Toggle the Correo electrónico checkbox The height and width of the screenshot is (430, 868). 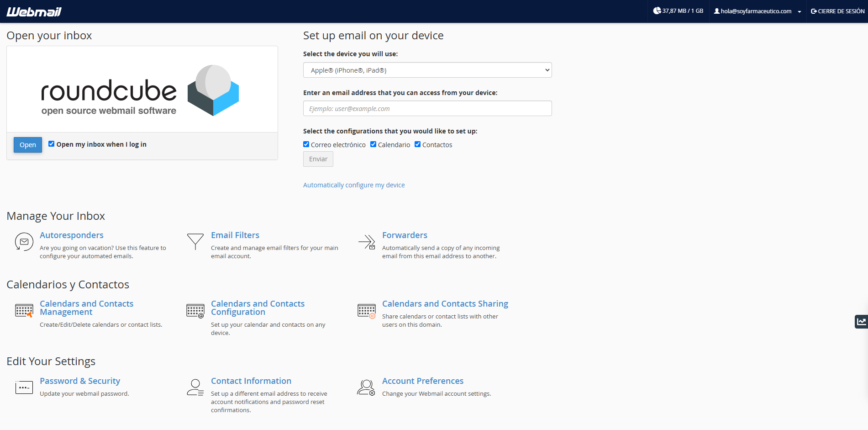(306, 144)
